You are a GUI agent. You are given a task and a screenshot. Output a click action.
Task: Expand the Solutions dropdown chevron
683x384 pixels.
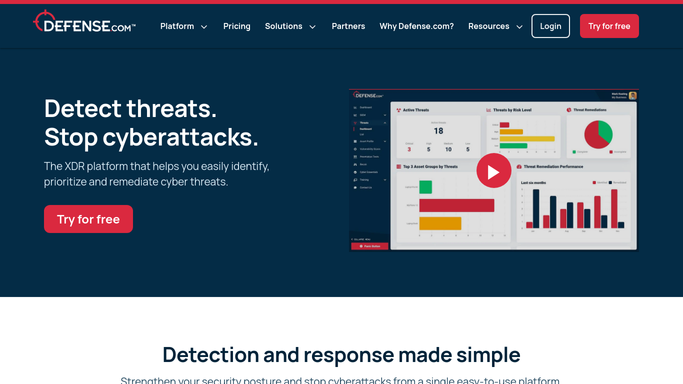(x=312, y=27)
